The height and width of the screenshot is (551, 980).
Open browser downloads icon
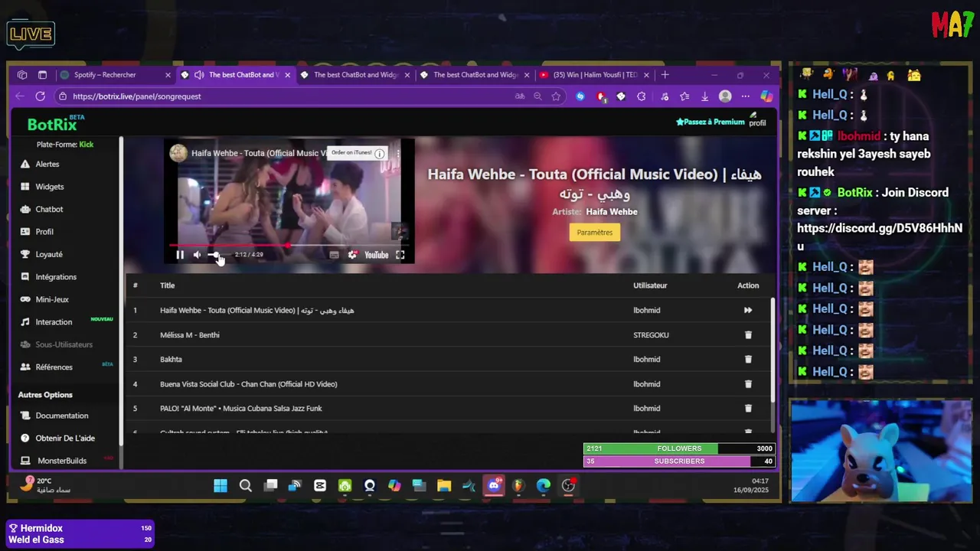point(704,96)
